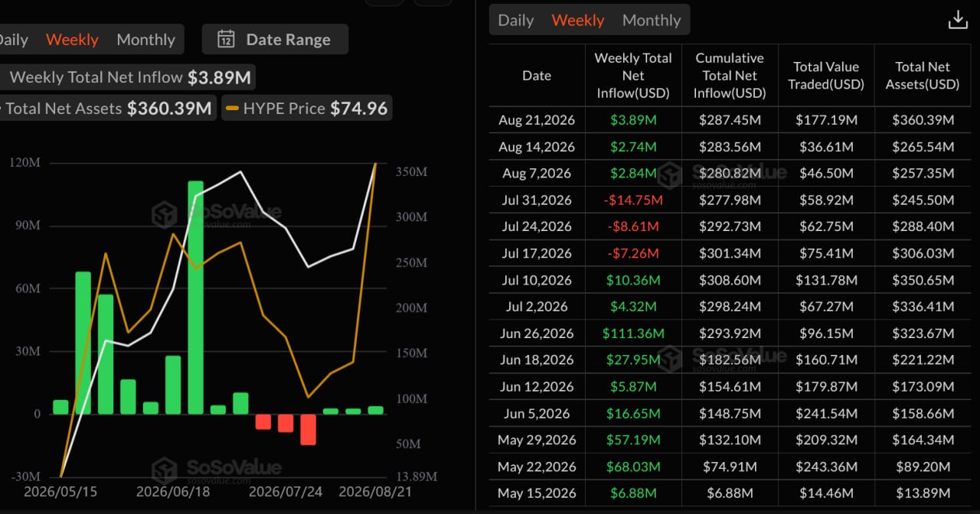This screenshot has width=980, height=514.
Task: Select the Jun 12,2026 date cell
Action: click(537, 387)
